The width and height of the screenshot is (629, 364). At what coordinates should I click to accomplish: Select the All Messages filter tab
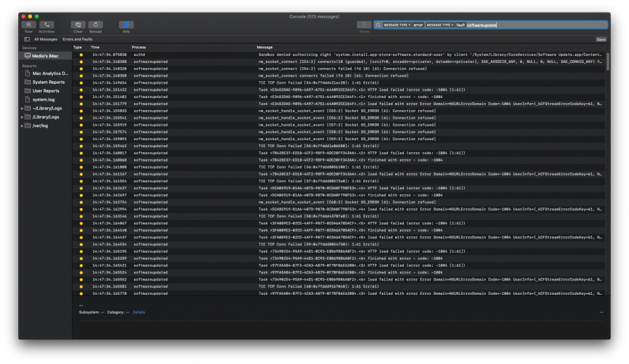click(46, 39)
